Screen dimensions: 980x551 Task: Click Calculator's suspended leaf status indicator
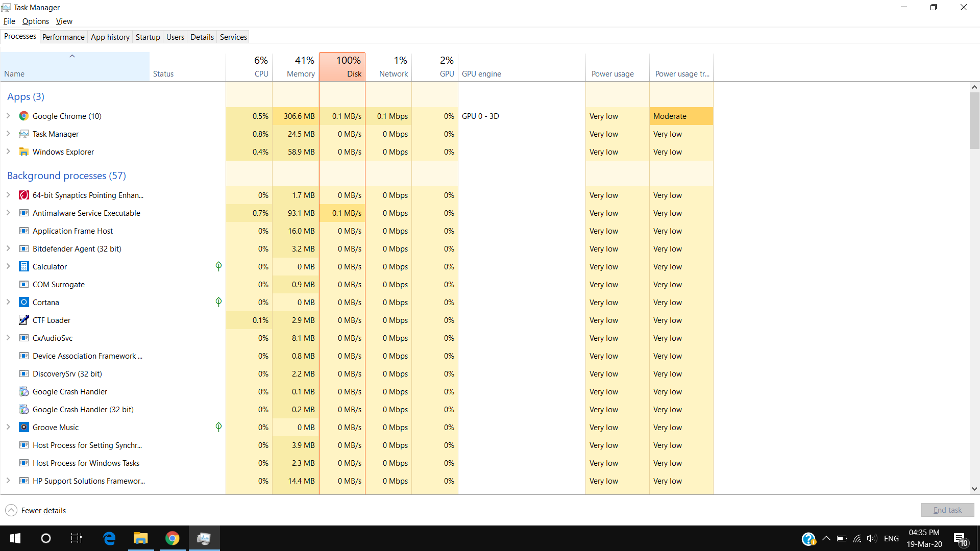click(218, 266)
